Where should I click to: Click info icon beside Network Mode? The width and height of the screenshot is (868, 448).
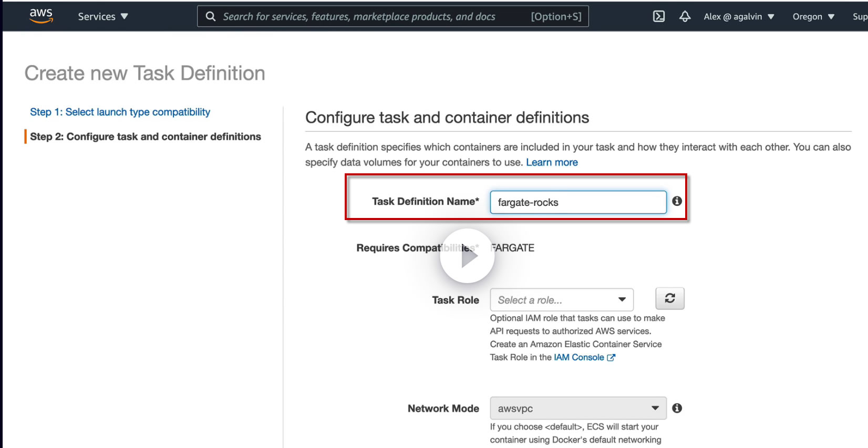[x=677, y=408]
